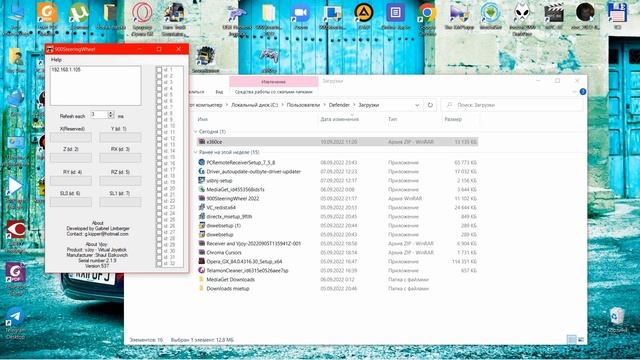Check the id: 32 checkbox

tap(159, 264)
